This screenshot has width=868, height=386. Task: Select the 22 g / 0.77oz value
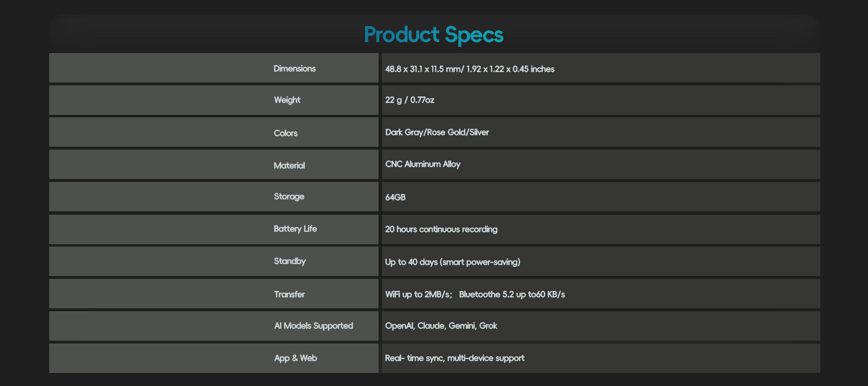(x=409, y=100)
